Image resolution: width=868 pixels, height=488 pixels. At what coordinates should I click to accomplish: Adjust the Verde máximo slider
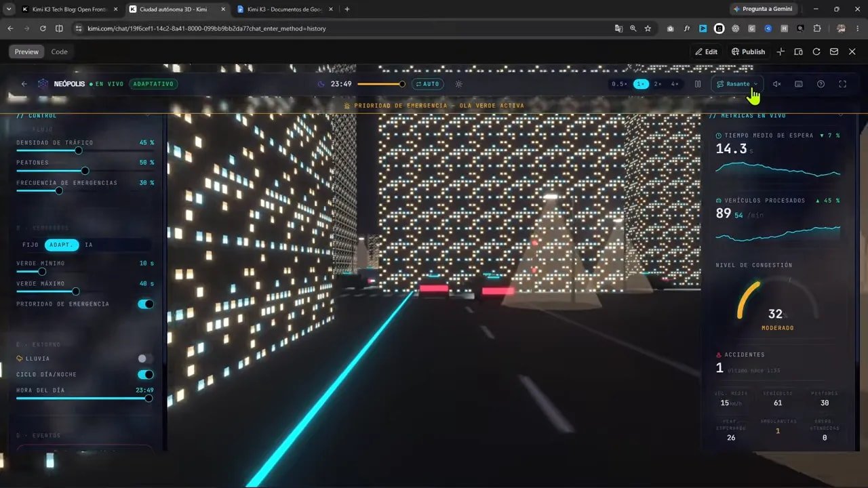click(x=85, y=291)
